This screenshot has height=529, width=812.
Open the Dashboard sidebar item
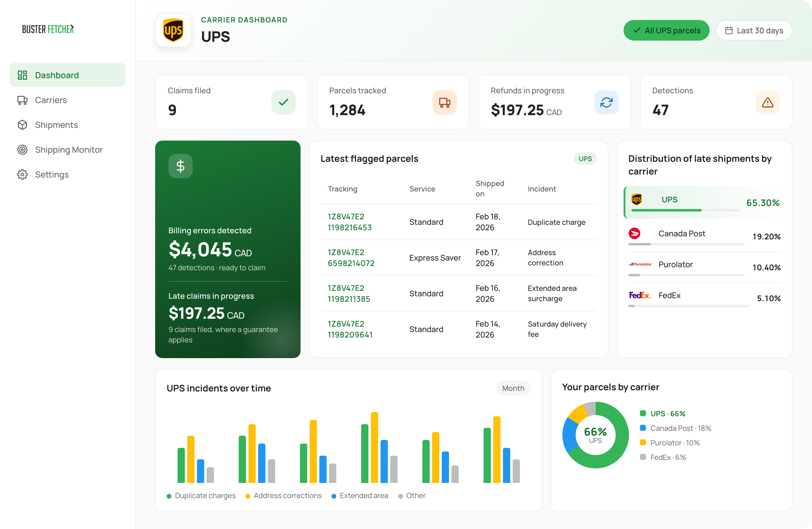pyautogui.click(x=67, y=75)
